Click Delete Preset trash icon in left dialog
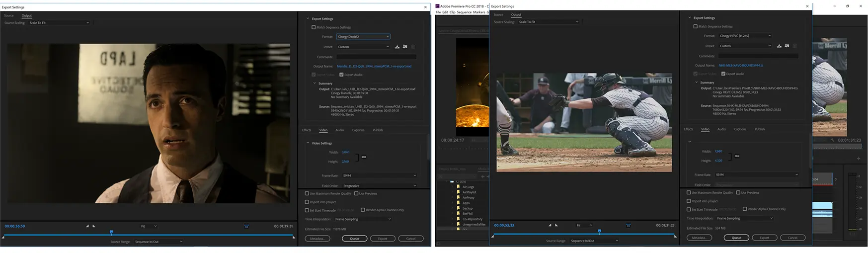Image resolution: width=868 pixels, height=253 pixels. 413,47
